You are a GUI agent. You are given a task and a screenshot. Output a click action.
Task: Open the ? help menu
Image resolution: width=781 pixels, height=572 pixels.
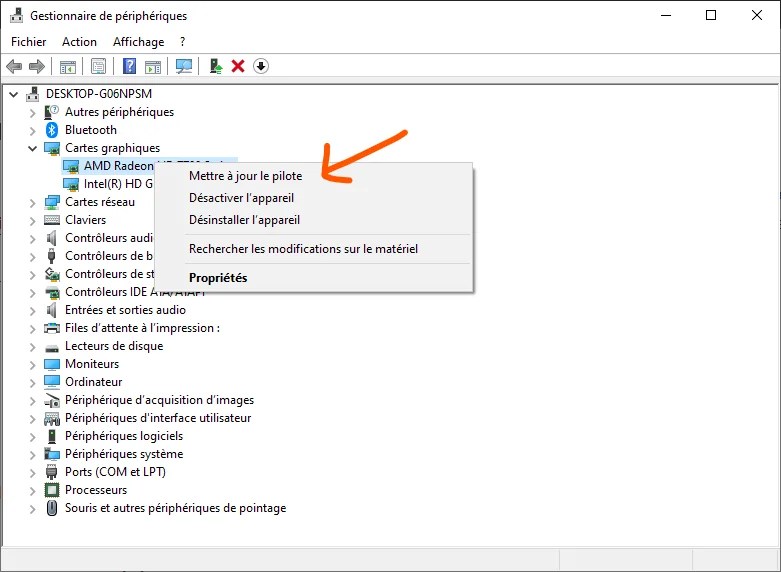point(182,42)
